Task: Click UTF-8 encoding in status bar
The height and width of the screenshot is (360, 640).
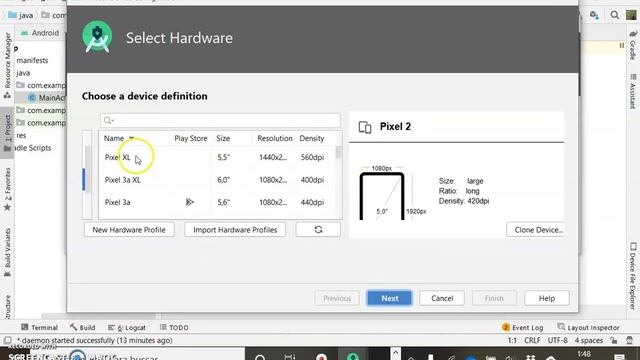Action: tap(558, 340)
